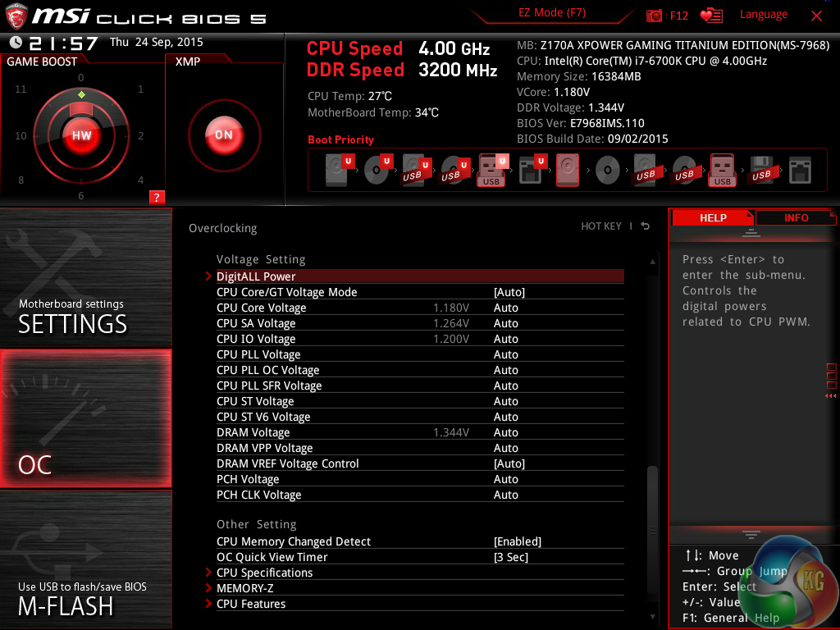Select the highlighted UEFI USB key boot device
Viewport: 840px width, 630px height.
pyautogui.click(x=492, y=170)
